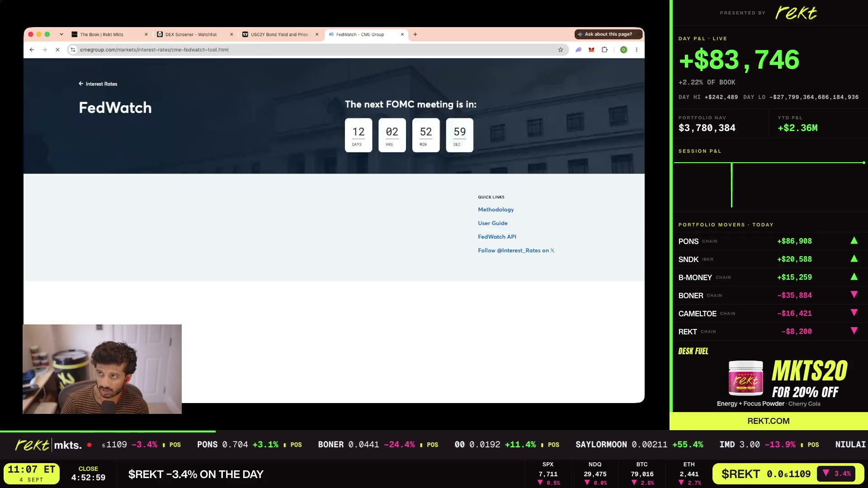Follow @Interest_Rates on X link

[x=516, y=250]
